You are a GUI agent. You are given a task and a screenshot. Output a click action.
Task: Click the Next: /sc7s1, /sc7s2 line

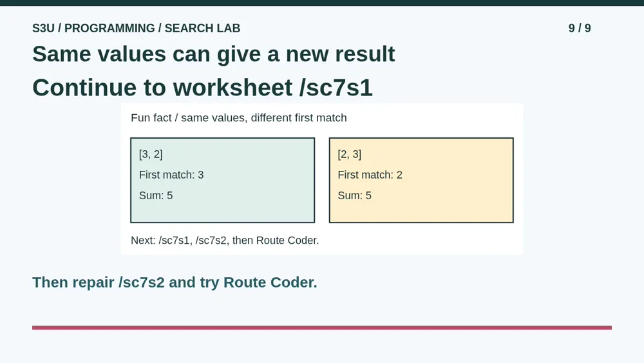[225, 240]
